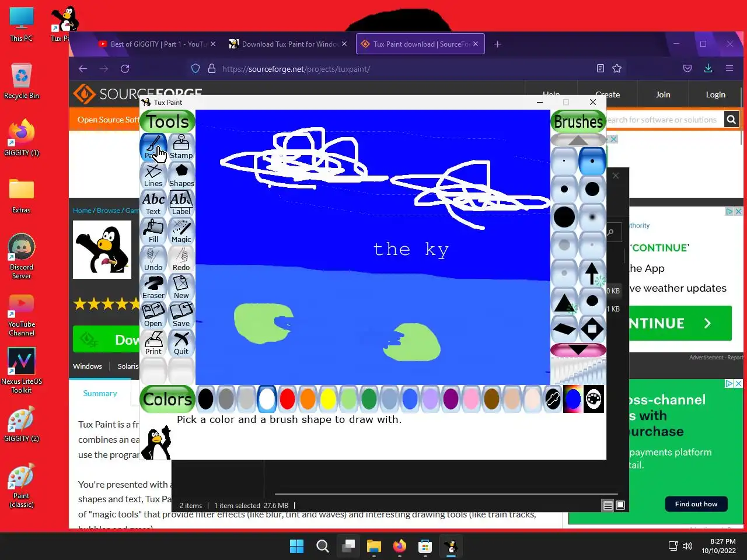
Task: Open File Explorer from taskbar
Action: (x=373, y=546)
